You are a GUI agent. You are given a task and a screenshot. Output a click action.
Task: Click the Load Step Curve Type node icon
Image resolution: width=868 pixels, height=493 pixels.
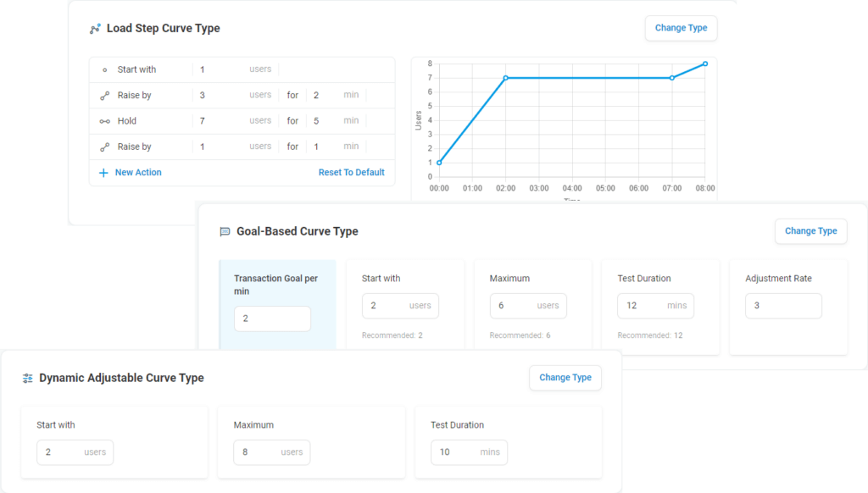[x=93, y=28]
